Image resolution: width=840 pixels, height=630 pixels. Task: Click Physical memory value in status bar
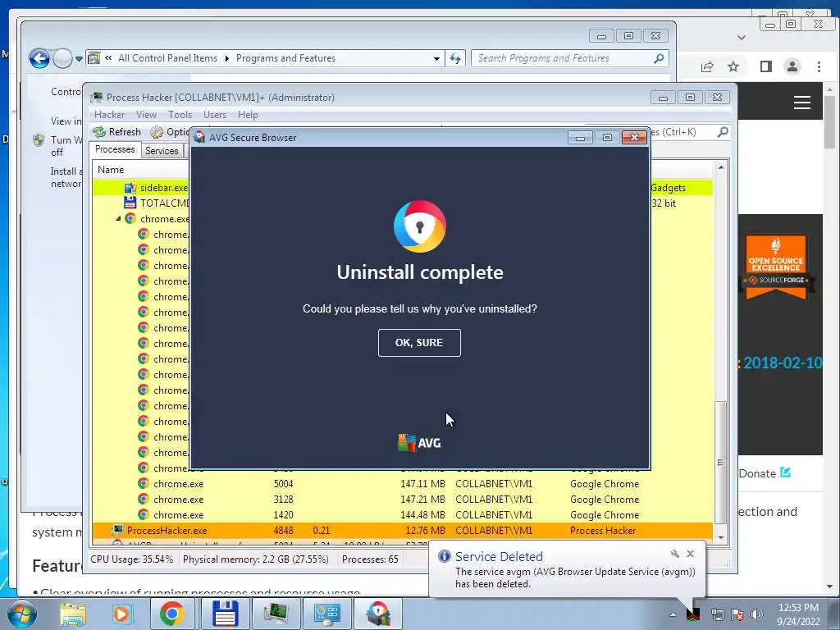(x=256, y=559)
